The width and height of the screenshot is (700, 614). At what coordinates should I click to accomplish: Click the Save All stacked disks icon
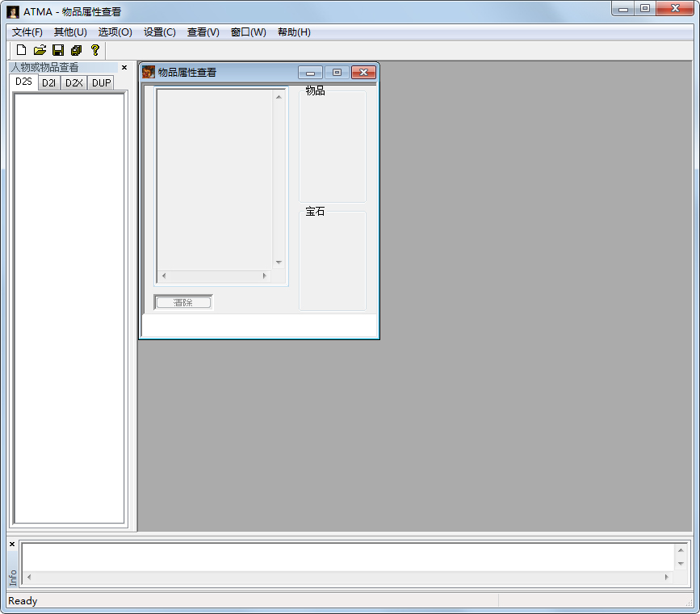click(77, 50)
